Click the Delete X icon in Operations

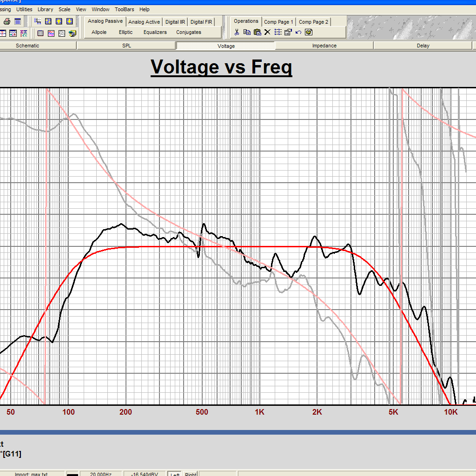tap(267, 32)
